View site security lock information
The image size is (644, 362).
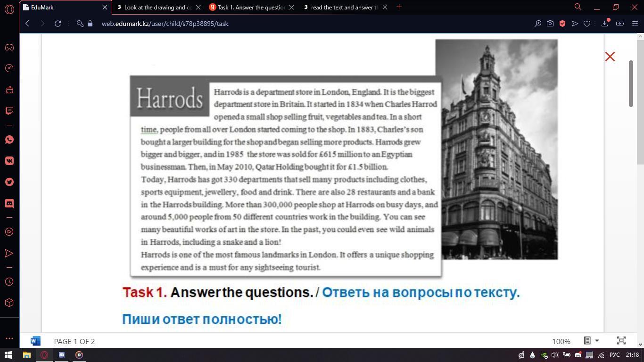90,24
